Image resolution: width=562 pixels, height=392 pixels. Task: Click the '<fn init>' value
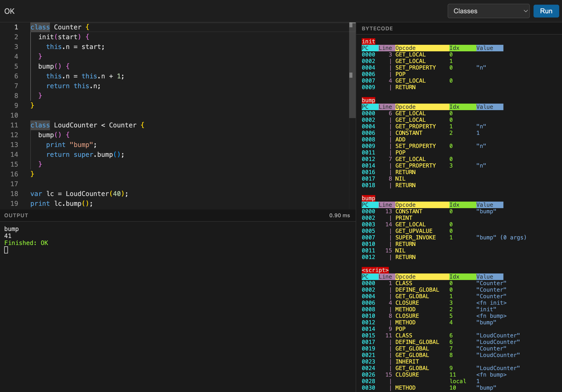point(491,303)
